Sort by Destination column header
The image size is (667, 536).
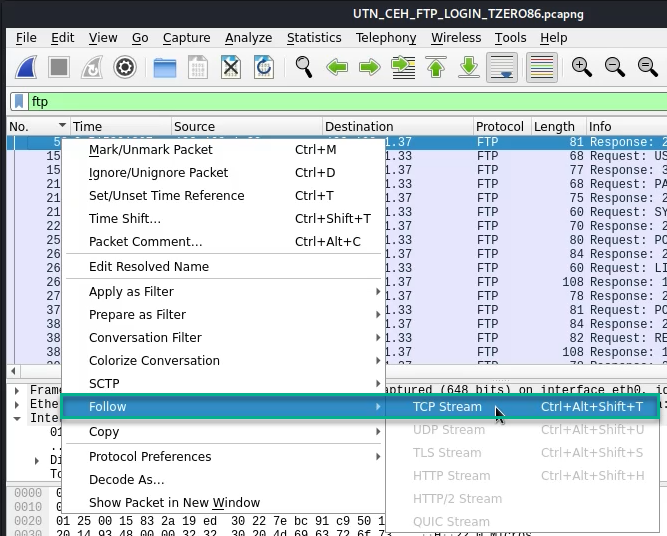pyautogui.click(x=398, y=127)
